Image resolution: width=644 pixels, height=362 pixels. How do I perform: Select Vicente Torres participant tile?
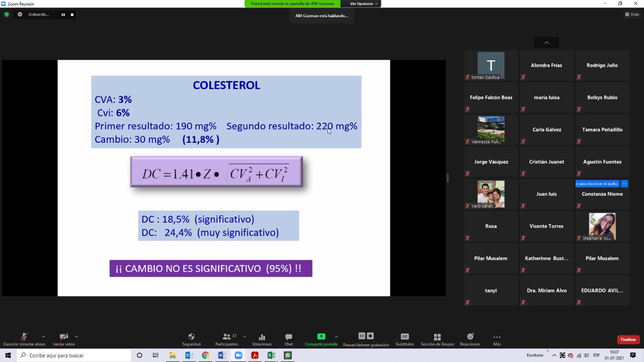pyautogui.click(x=546, y=226)
